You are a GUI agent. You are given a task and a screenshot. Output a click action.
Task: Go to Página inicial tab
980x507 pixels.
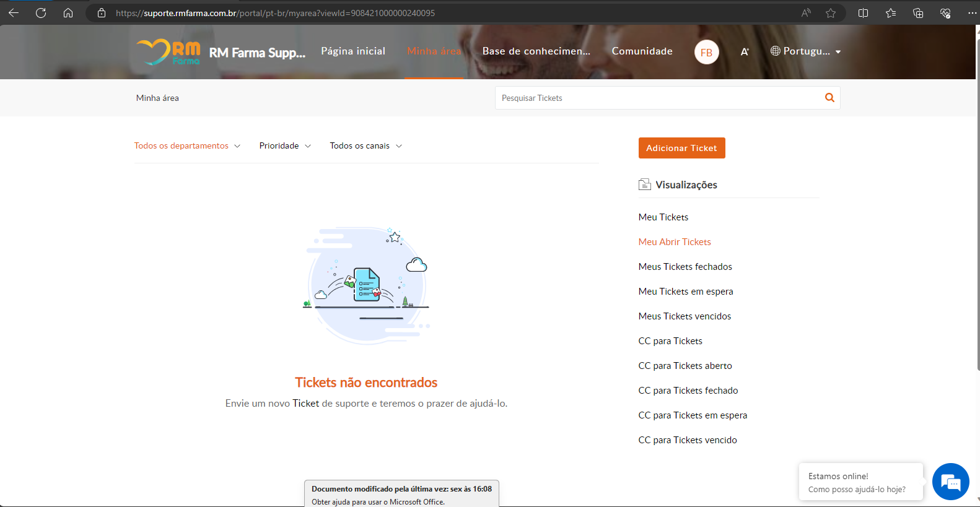[353, 51]
